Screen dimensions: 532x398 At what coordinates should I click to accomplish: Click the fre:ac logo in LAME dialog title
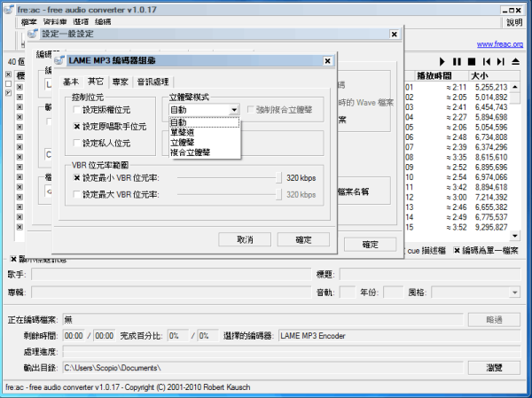(x=59, y=61)
